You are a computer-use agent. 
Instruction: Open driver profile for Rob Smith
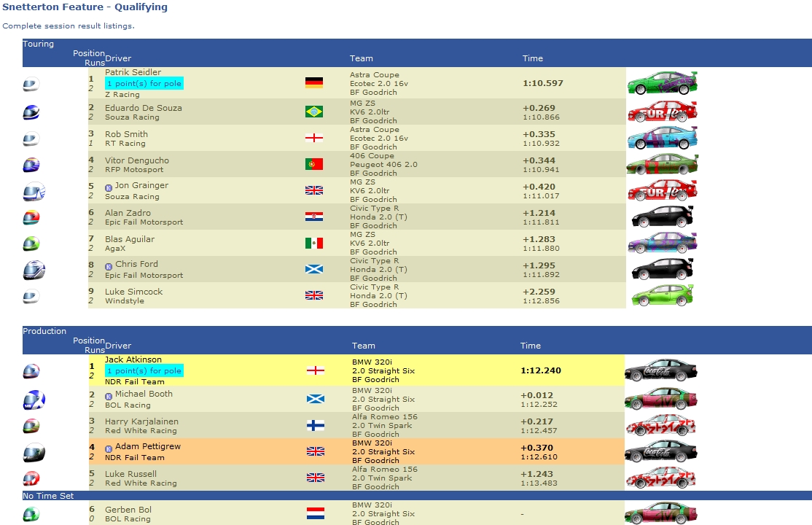point(126,133)
